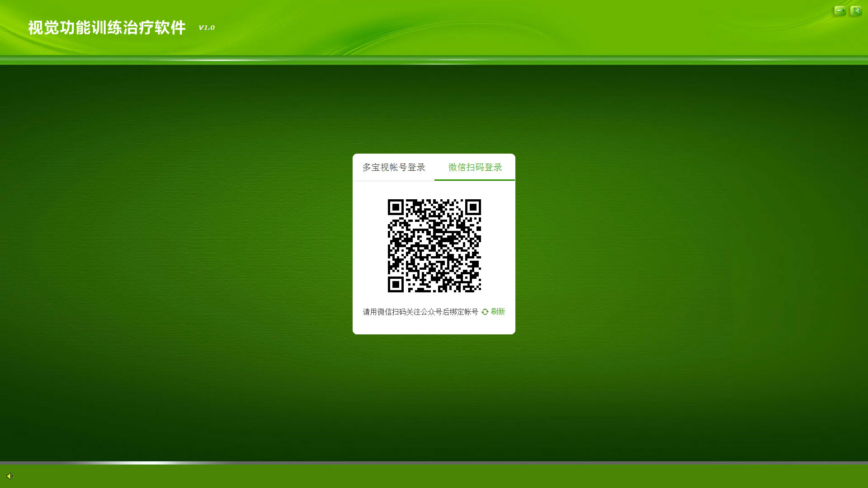Click the 刷新 refresh link
Viewport: 868px width, 488px height.
pos(493,312)
